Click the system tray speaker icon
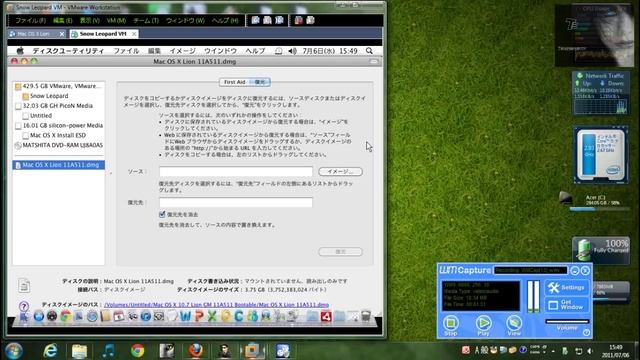The image size is (640, 360). tap(590, 351)
